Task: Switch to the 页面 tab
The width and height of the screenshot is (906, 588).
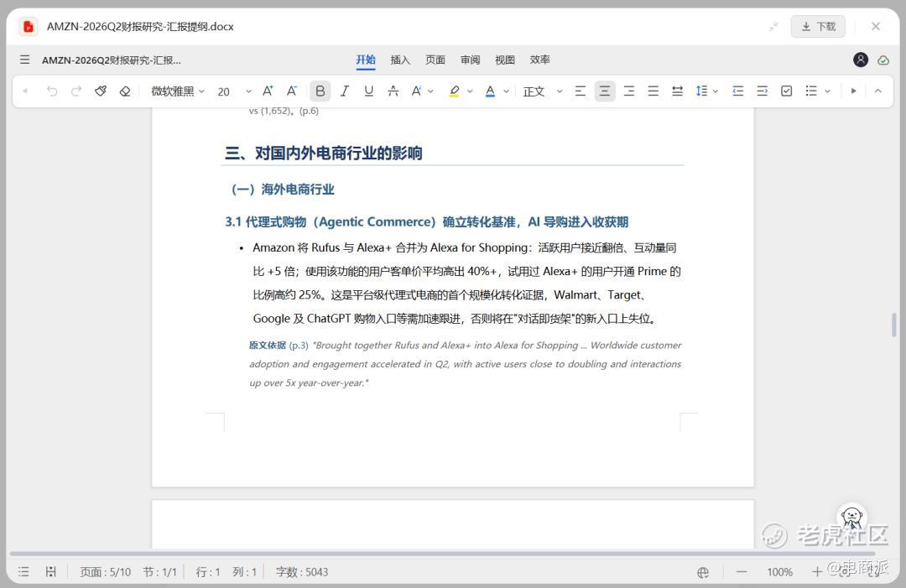Action: 435,60
